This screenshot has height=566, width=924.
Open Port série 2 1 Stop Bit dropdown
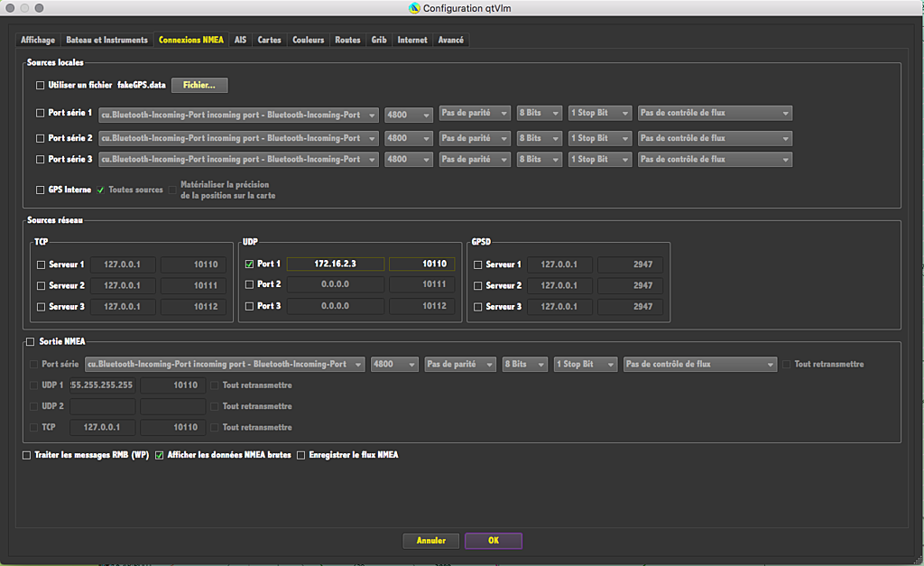[x=600, y=138]
